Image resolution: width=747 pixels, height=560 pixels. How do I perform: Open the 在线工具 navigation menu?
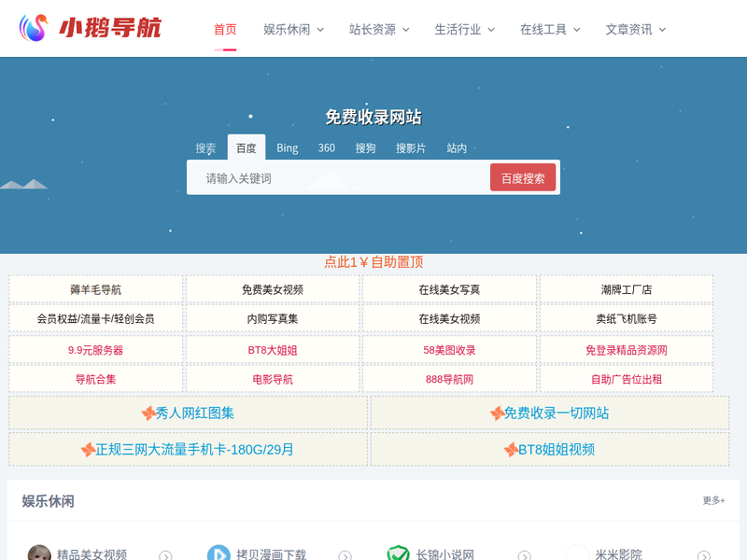[543, 30]
